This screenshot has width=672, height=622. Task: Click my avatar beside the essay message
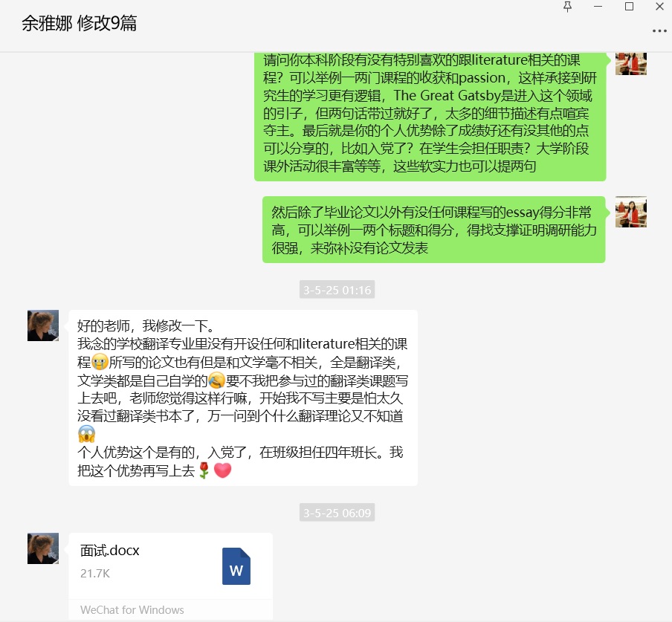pos(631,212)
